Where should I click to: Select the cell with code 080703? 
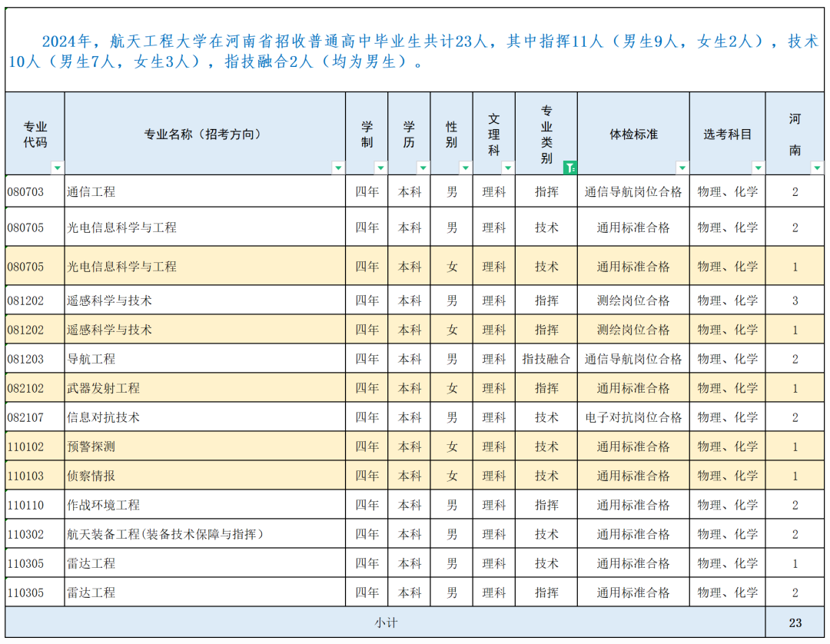[35, 191]
